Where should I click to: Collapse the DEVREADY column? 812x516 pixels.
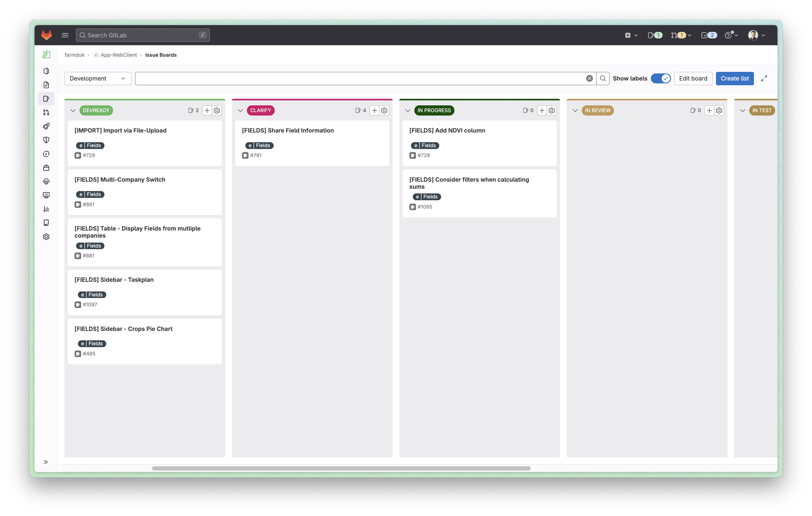(x=72, y=110)
